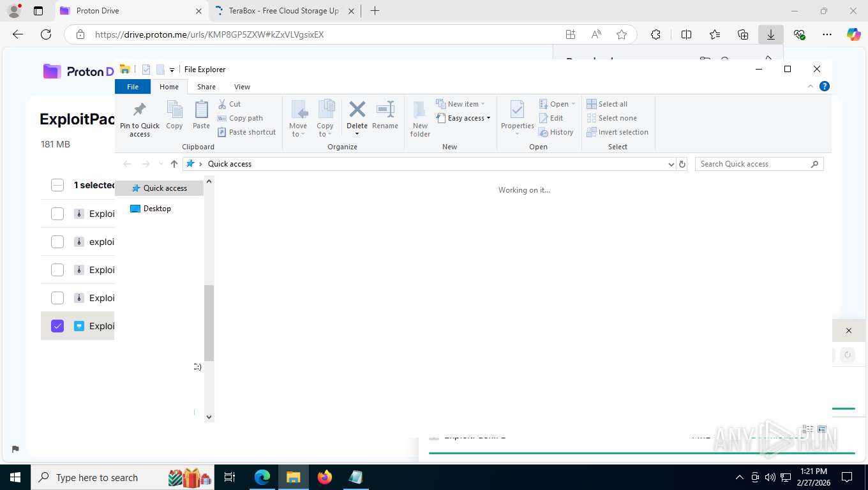Click the Search Quick access field
The height and width of the screenshot is (490, 868).
759,164
